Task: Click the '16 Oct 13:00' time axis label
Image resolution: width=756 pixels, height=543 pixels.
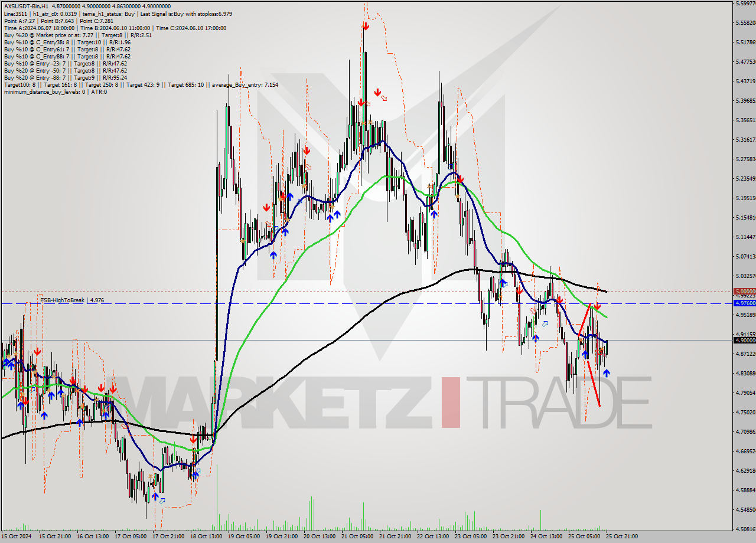Action: (93, 537)
